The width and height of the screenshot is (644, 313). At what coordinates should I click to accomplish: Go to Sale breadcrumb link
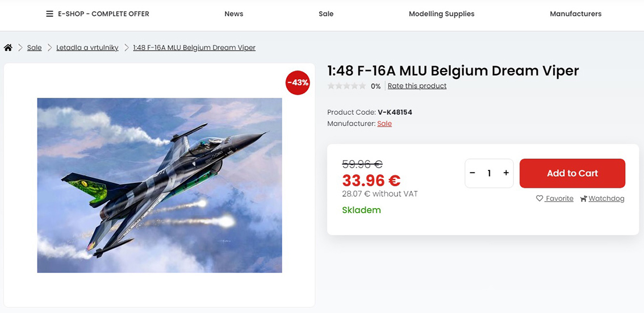(35, 48)
